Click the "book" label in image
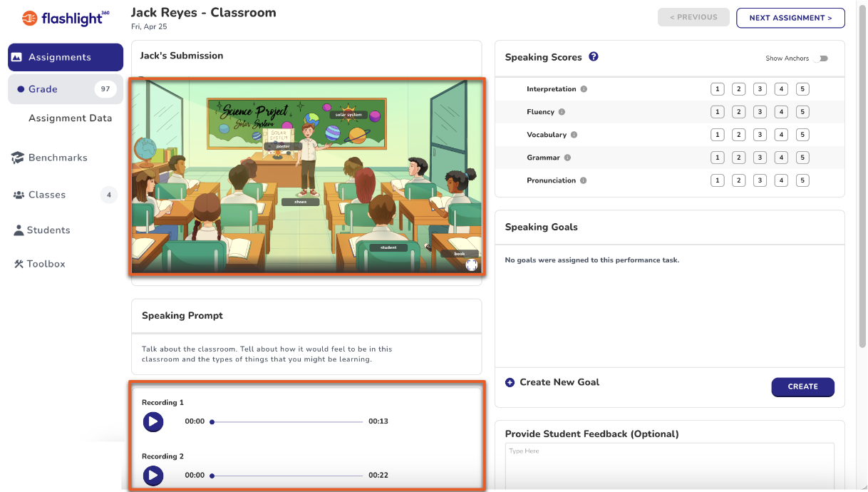Screen dimensions: 868x492 pos(459,253)
